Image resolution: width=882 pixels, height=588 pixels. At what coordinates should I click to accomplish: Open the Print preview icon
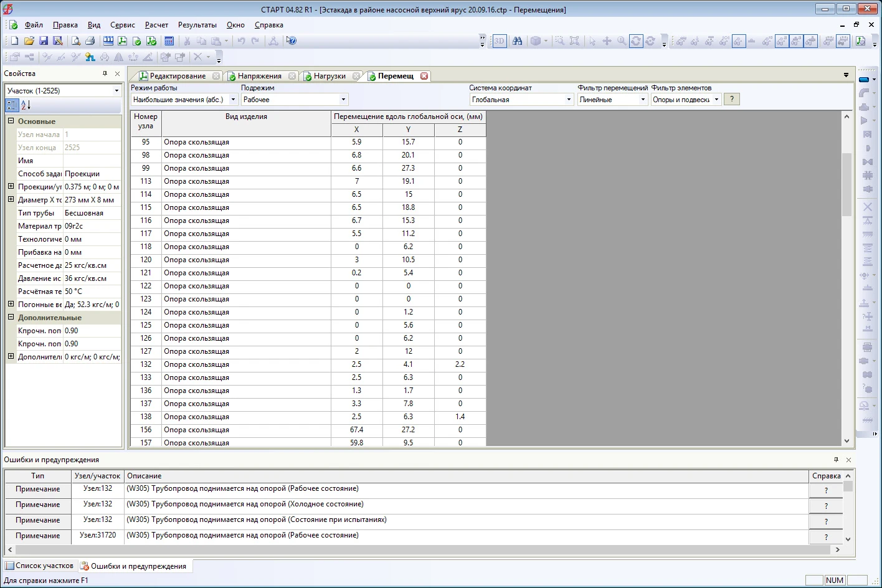[75, 41]
